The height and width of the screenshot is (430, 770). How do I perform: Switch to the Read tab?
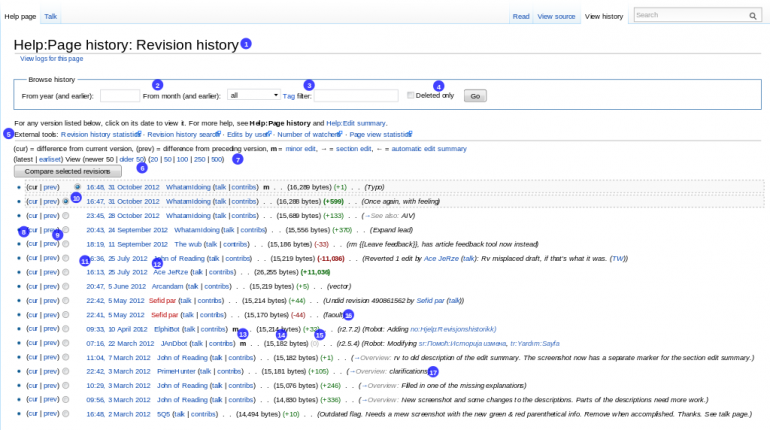pos(521,16)
